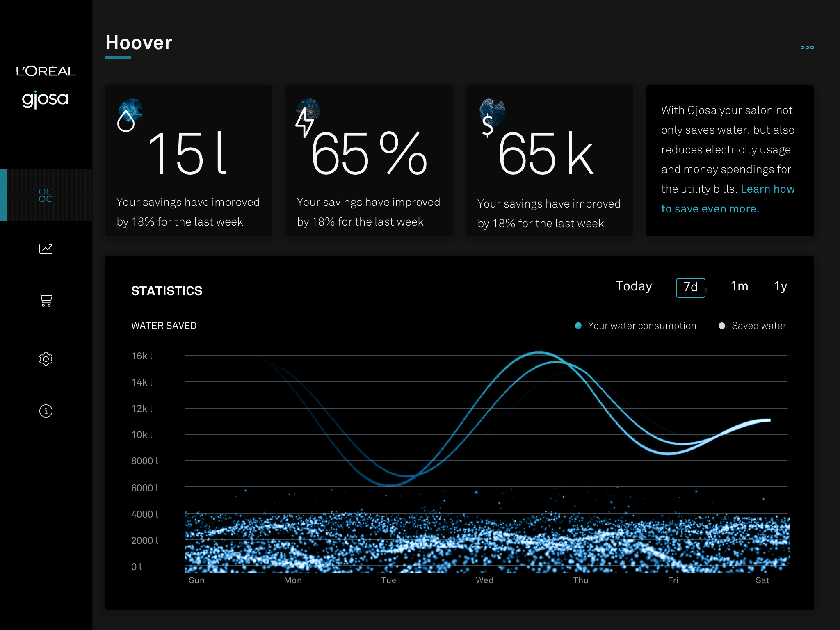
Task: Click the Thu day label on chart
Action: 581,580
